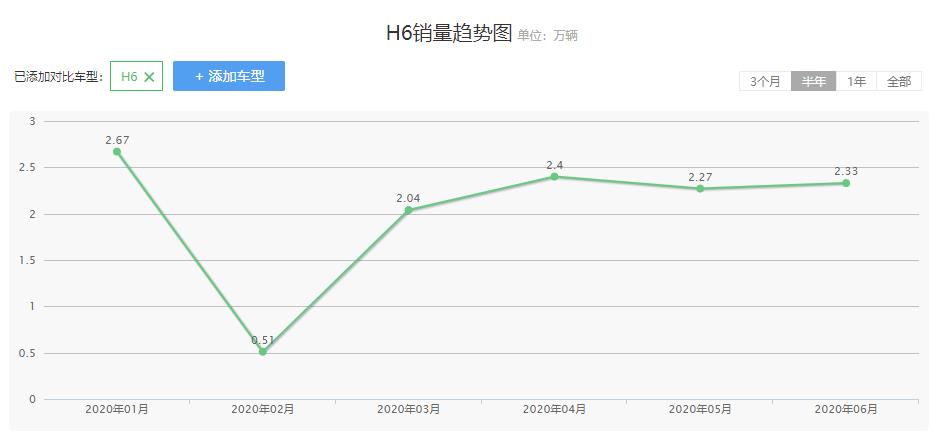
Task: Remove H6 model with the X icon
Action: pos(150,77)
